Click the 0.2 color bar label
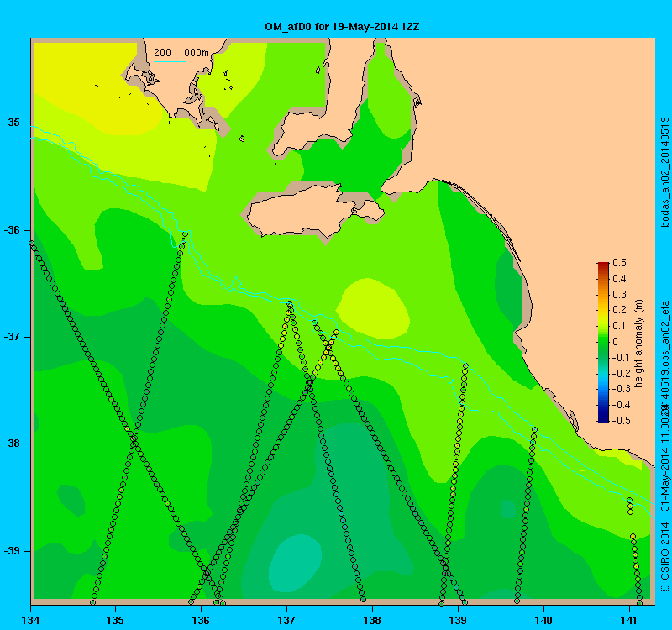This screenshot has height=630, width=672. (619, 310)
